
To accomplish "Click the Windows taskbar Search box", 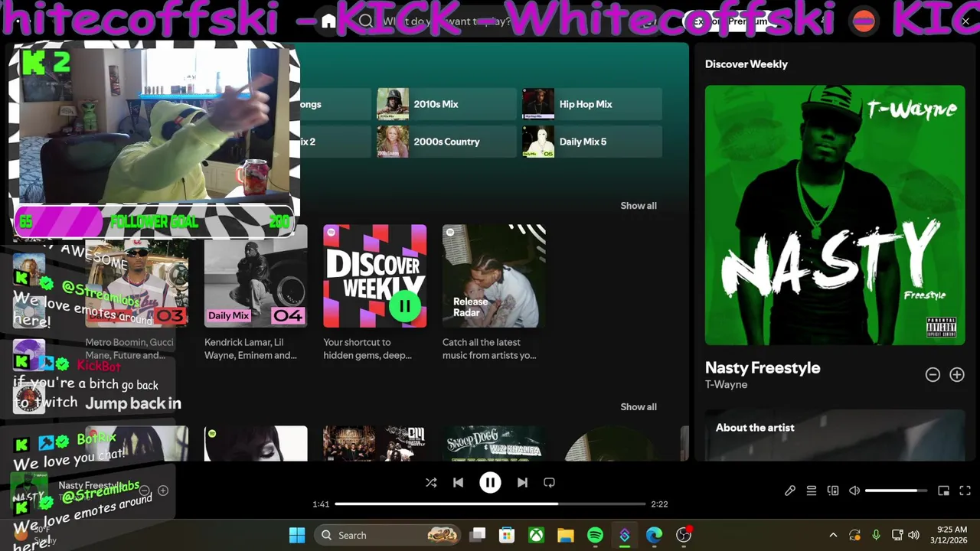I will coord(387,535).
